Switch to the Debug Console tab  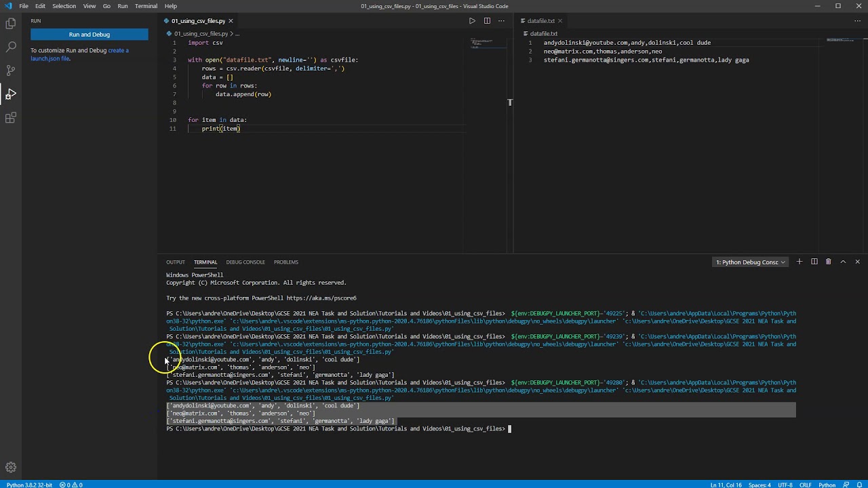coord(245,262)
